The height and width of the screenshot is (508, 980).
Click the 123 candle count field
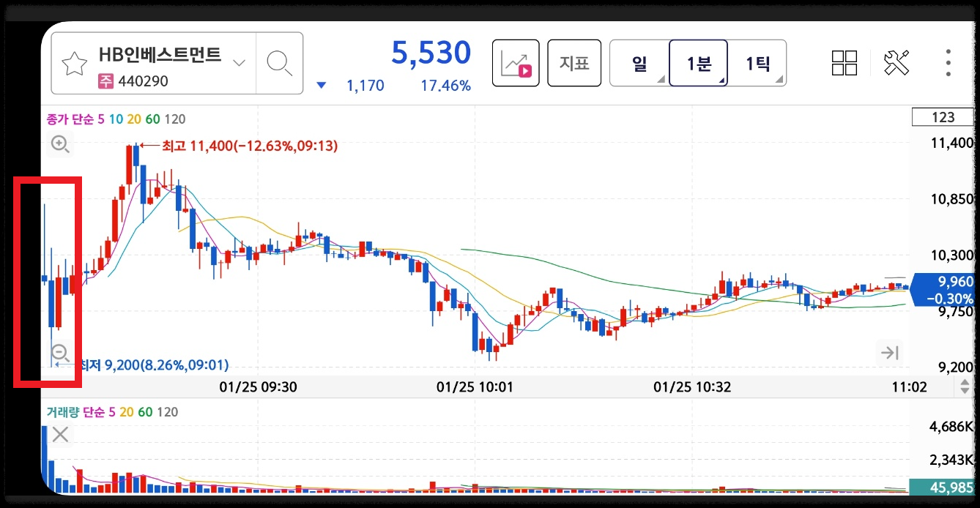click(943, 117)
